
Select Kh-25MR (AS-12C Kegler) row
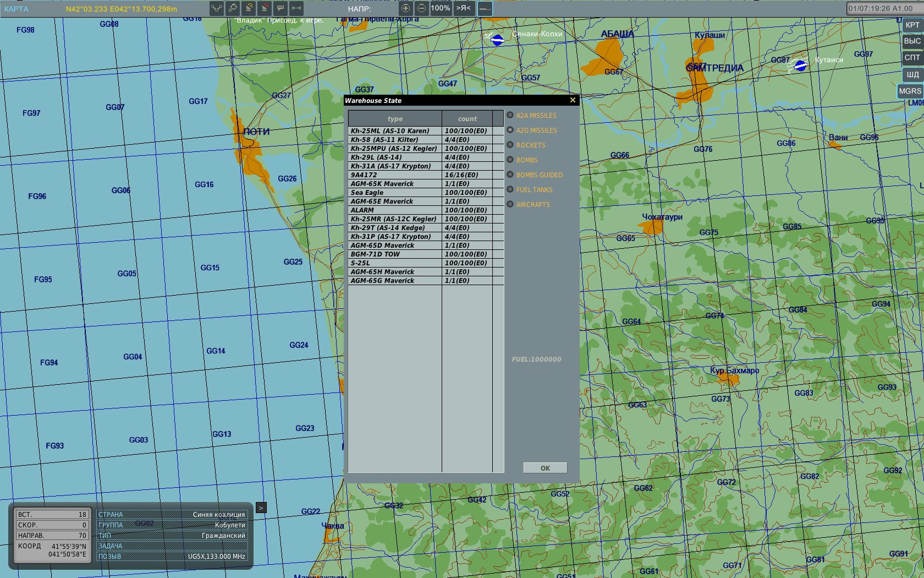click(426, 219)
